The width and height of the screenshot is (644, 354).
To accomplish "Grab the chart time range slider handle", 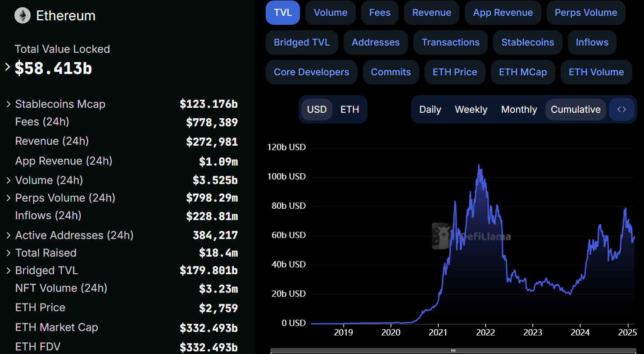I will click(x=453, y=350).
